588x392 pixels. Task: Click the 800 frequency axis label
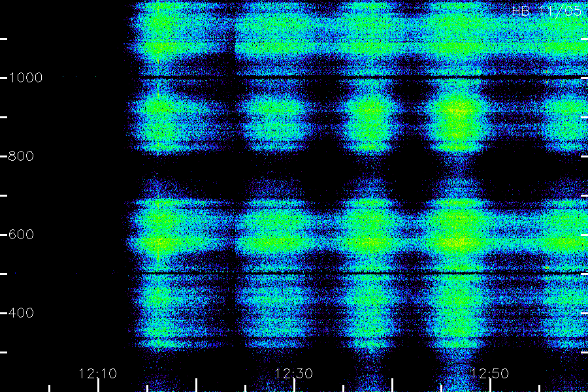point(21,156)
